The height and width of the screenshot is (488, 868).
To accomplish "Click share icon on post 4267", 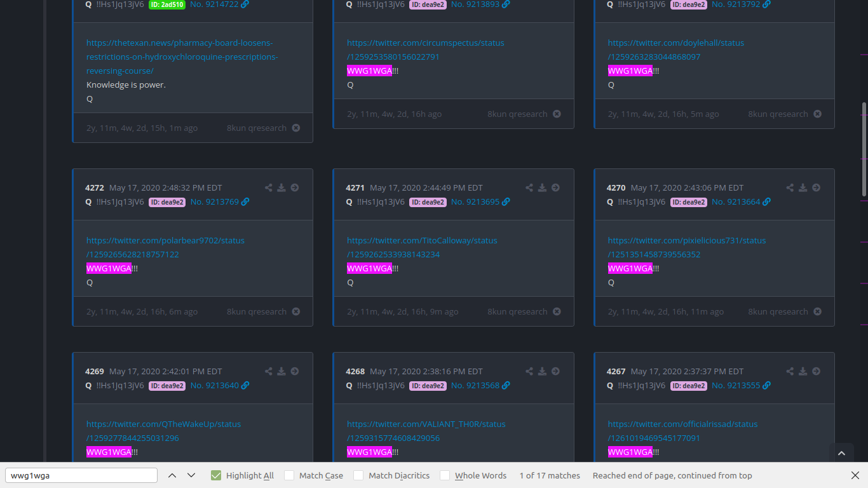I will pos(790,371).
